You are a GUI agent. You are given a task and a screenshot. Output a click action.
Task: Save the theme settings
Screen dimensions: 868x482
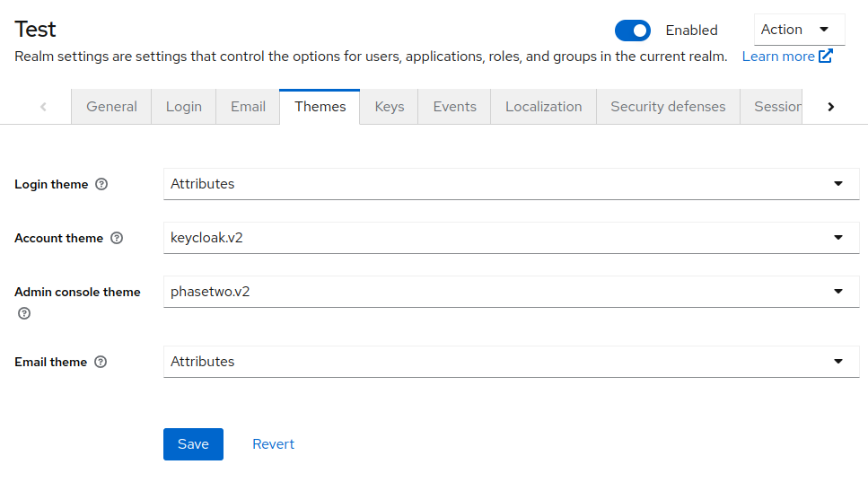point(193,444)
